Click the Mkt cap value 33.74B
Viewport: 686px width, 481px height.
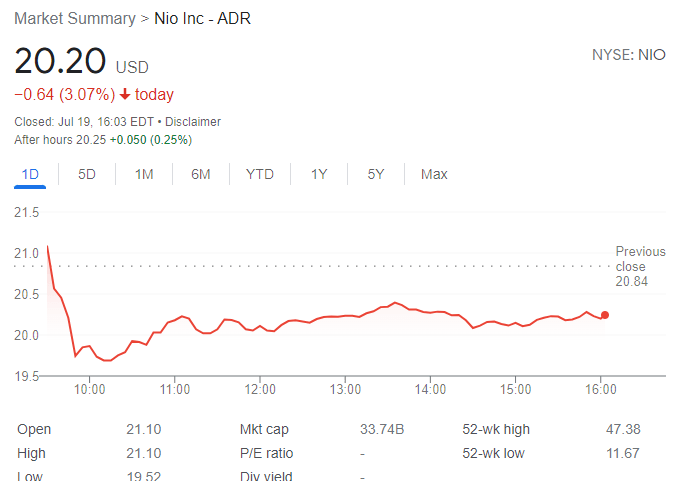coord(382,429)
